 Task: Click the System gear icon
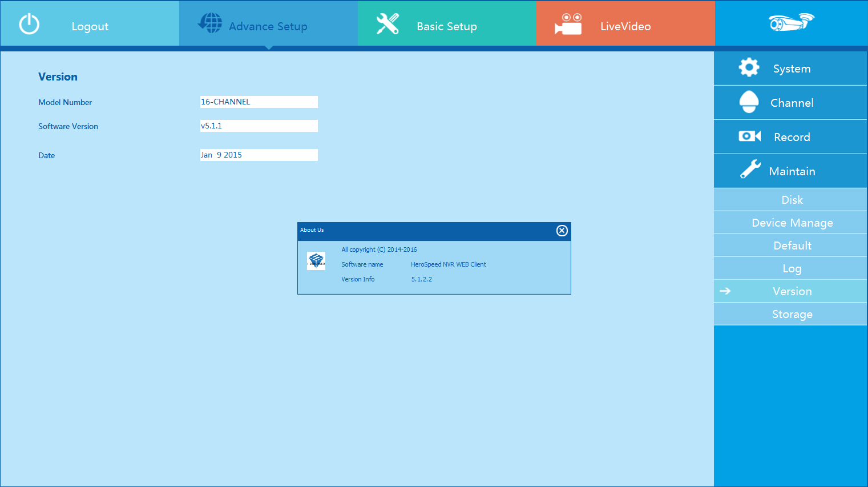749,67
